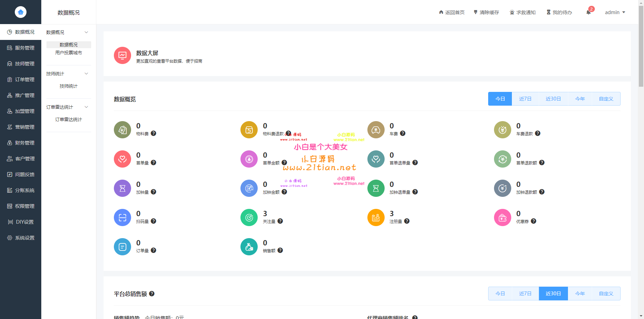The height and width of the screenshot is (319, 644).
Task: Click the 扫码量 scan icon
Action: pos(122,217)
